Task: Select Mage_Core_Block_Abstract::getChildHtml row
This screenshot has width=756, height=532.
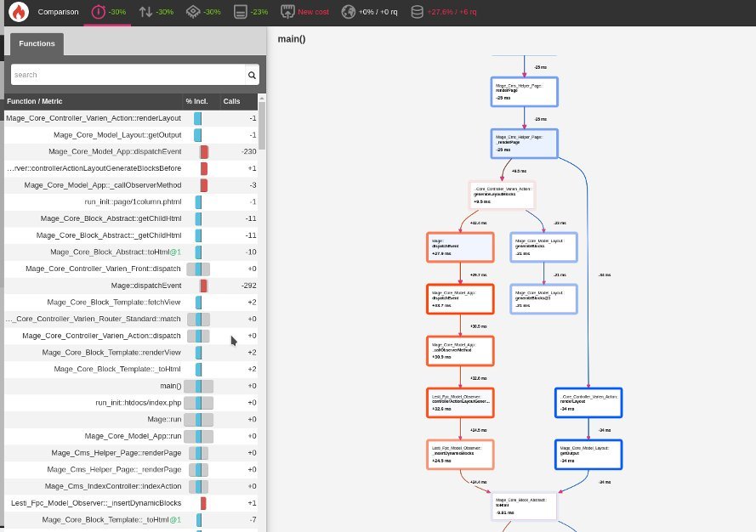Action: click(131, 218)
